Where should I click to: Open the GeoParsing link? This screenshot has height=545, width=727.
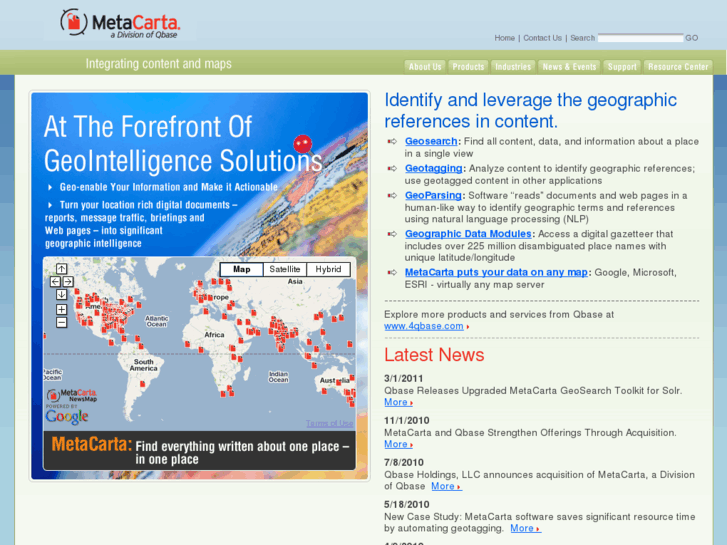click(433, 195)
